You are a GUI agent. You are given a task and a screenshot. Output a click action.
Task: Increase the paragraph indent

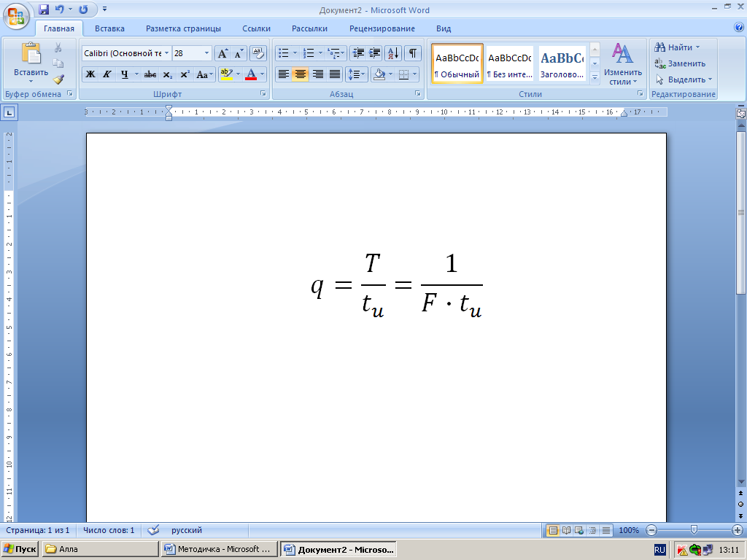(375, 53)
